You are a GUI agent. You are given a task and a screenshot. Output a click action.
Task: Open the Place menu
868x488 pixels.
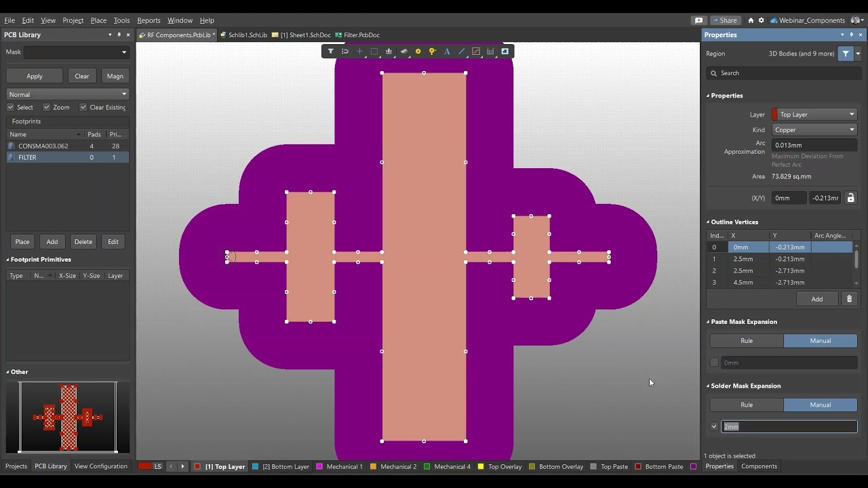98,20
